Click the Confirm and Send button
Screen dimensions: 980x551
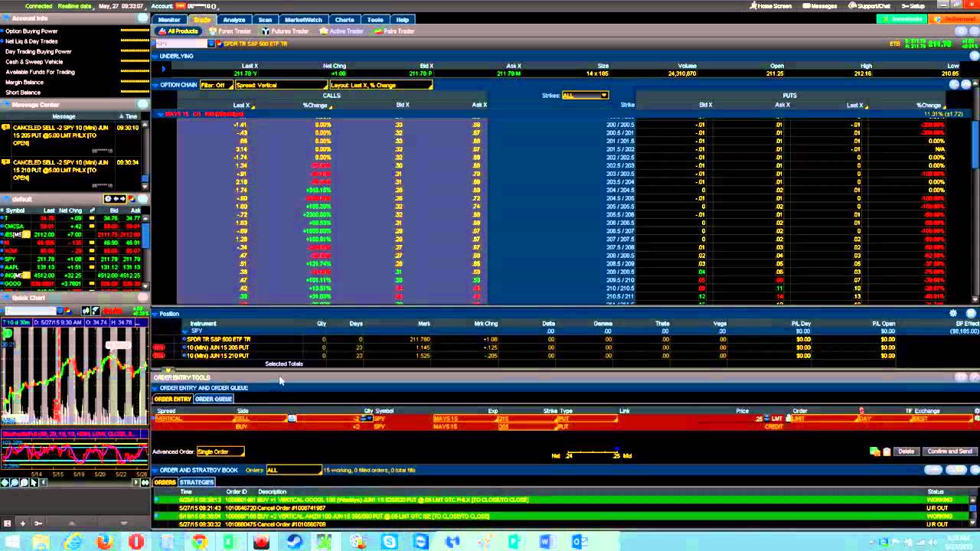(x=950, y=452)
